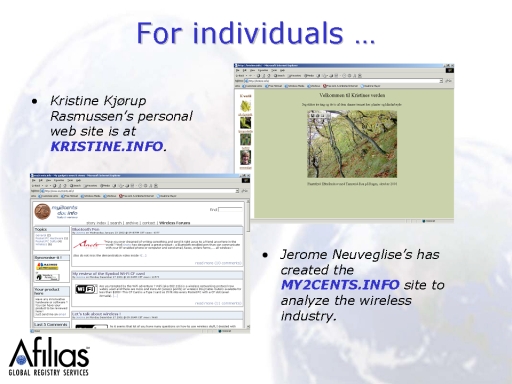Click the address field in the my2cents browser

point(138,191)
